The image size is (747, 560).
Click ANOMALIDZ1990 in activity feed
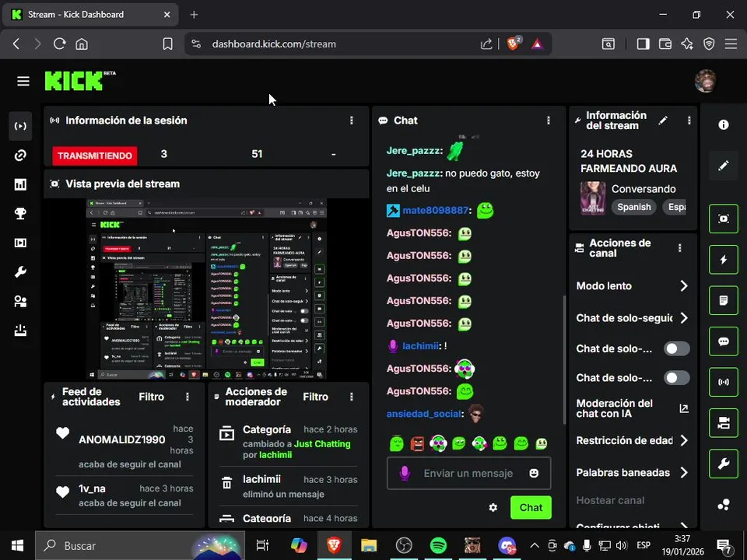pyautogui.click(x=122, y=439)
